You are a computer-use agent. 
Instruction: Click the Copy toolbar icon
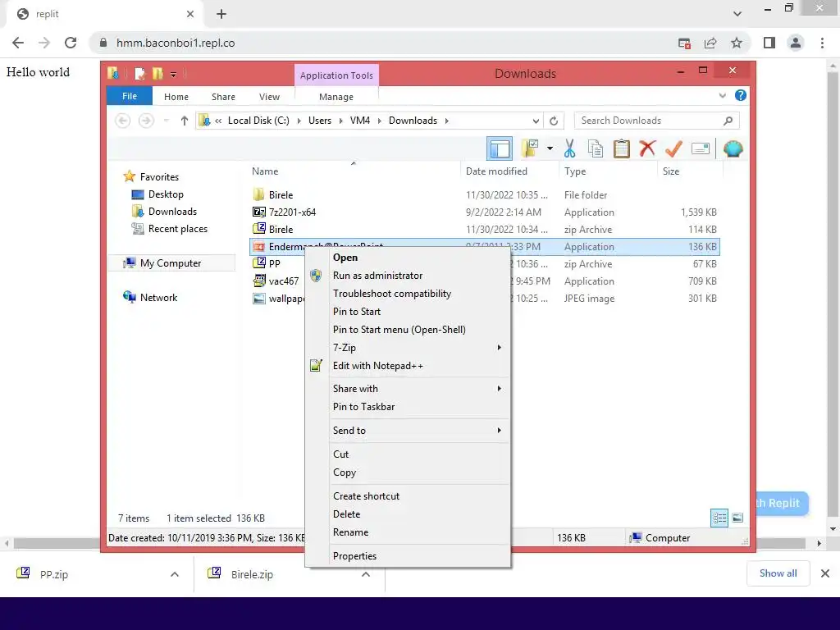click(x=596, y=148)
